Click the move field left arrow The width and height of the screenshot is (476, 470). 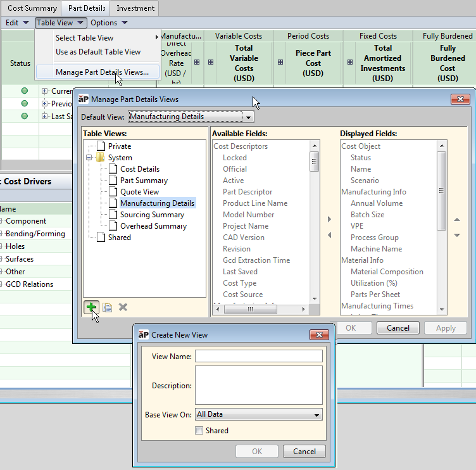[329, 236]
